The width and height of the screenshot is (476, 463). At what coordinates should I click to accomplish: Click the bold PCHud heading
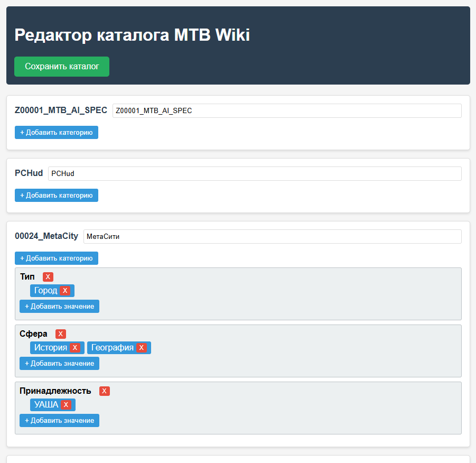(x=29, y=173)
